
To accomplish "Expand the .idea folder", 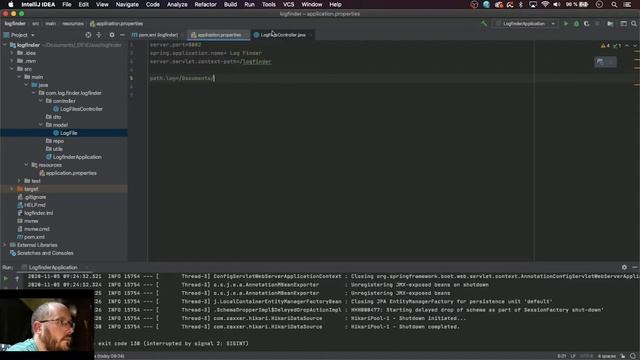I will [x=12, y=53].
